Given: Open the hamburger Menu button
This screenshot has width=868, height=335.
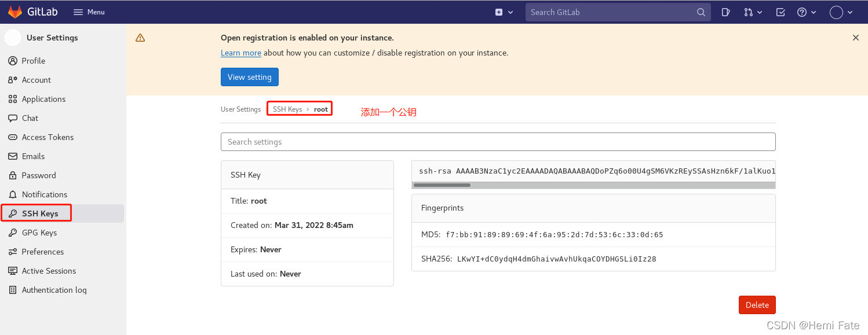Looking at the screenshot, I should pos(89,12).
